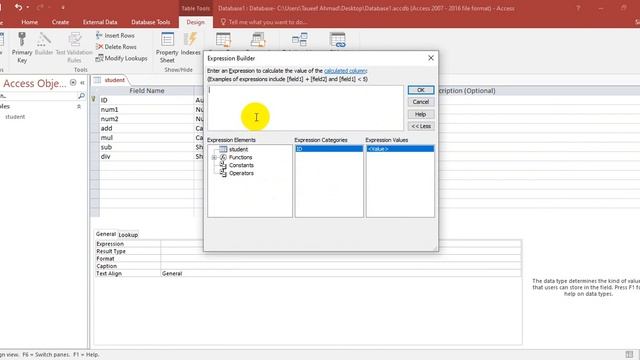The width and height of the screenshot is (640, 360).
Task: Click the Format property field
Action: 341,258
